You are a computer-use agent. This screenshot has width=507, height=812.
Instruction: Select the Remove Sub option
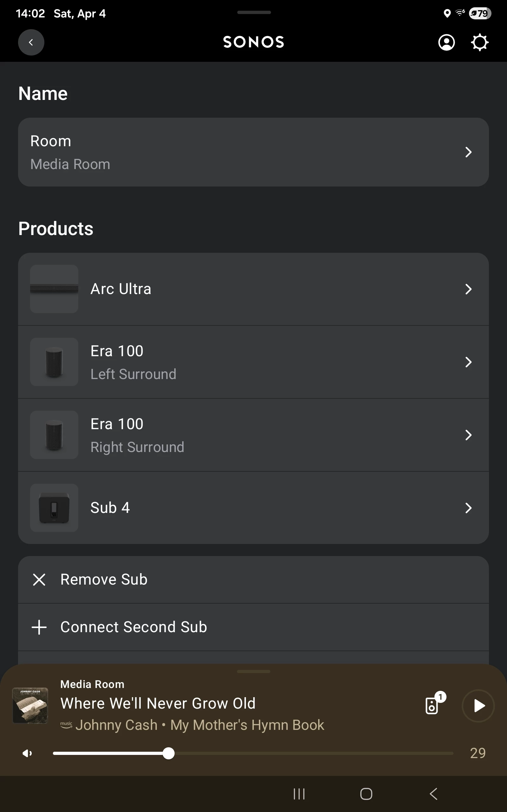(104, 580)
